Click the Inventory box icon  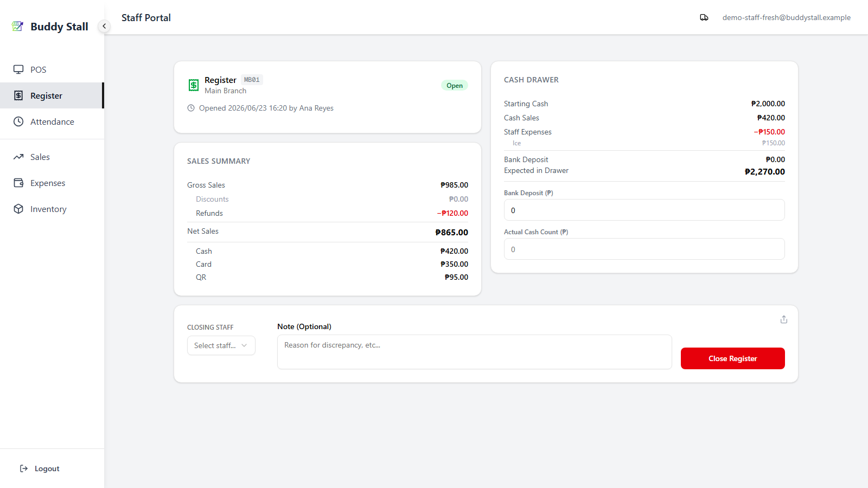pos(18,209)
